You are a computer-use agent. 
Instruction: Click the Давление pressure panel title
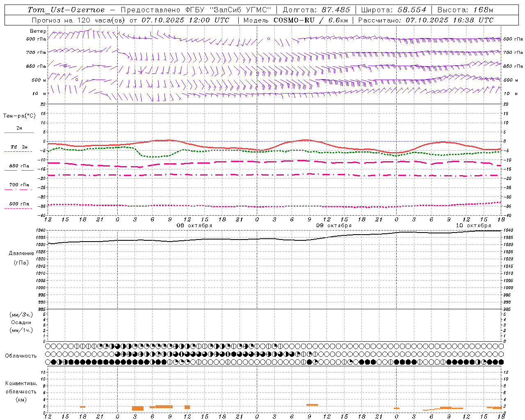[21, 253]
